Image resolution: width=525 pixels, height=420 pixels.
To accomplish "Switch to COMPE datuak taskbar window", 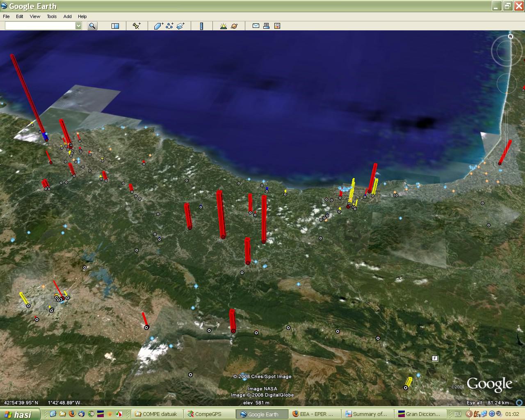I will 157,414.
